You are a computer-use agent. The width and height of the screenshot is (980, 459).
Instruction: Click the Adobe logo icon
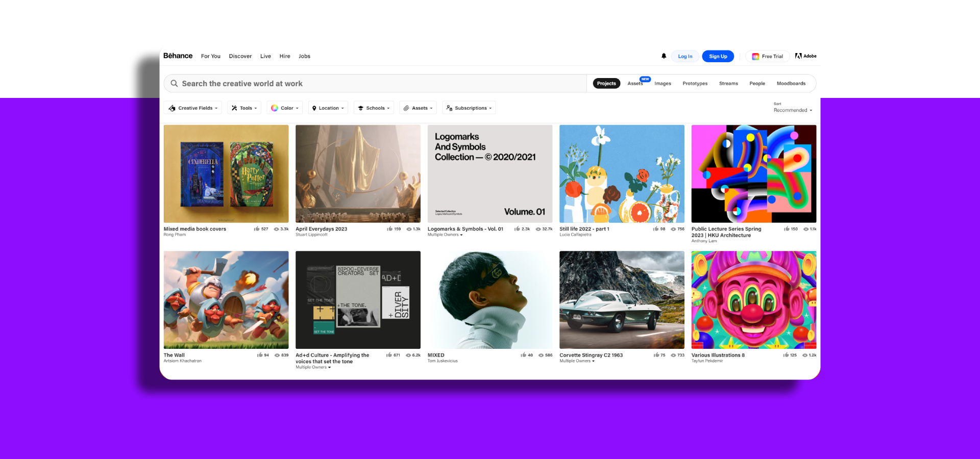click(798, 56)
